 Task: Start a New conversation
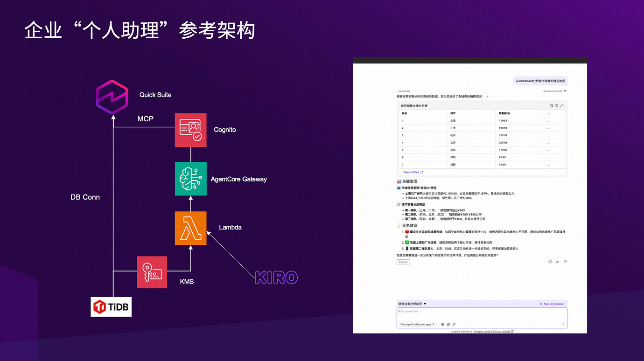point(553,303)
